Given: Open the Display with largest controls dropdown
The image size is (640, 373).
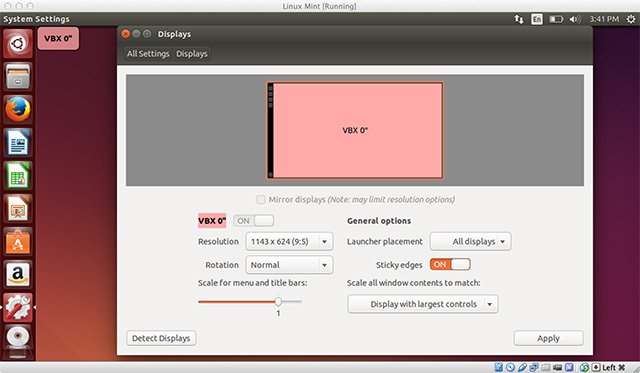Looking at the screenshot, I should tap(423, 304).
